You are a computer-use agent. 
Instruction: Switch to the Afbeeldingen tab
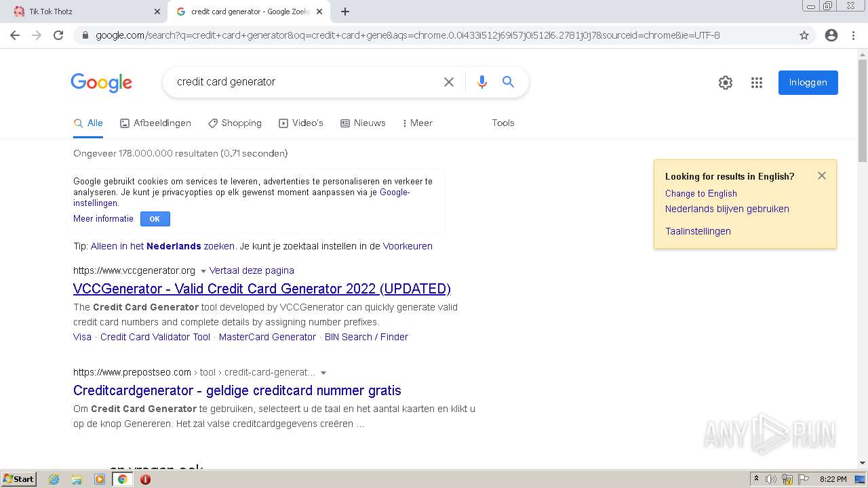click(x=155, y=123)
